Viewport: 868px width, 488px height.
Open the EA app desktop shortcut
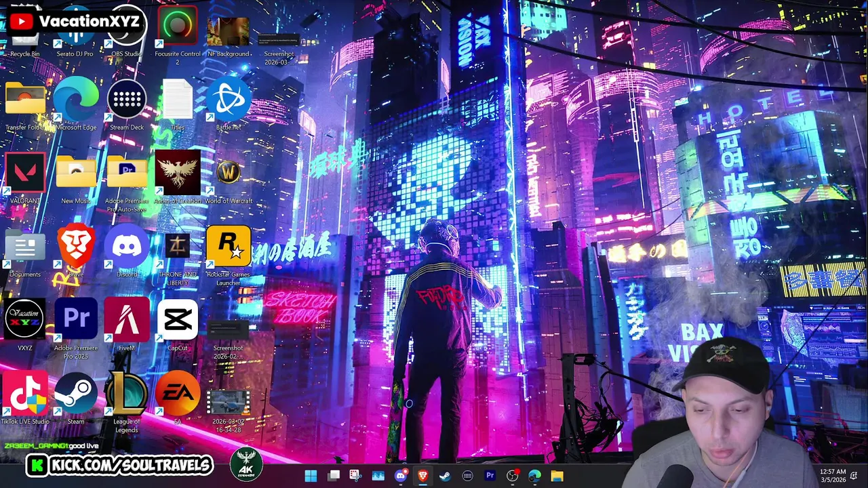[178, 399]
